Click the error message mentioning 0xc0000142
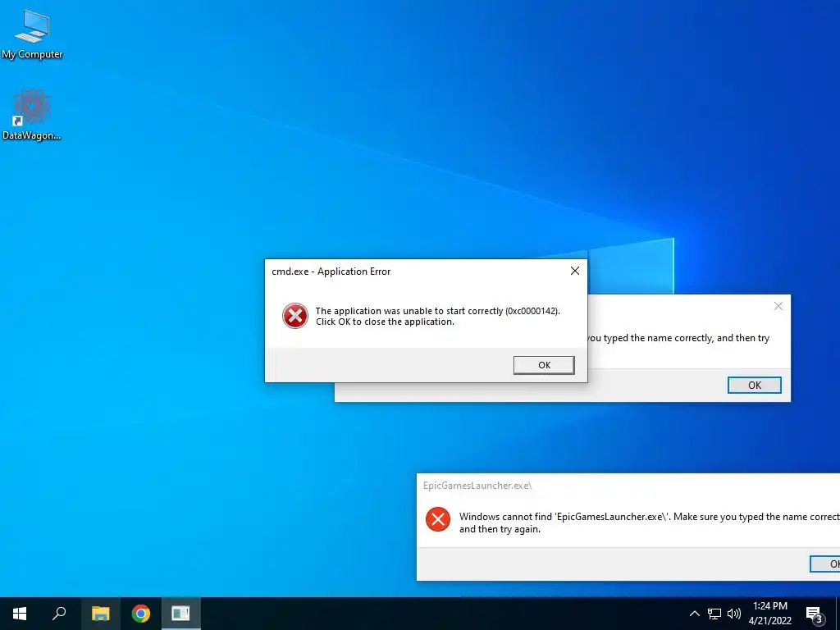This screenshot has height=630, width=840. (x=438, y=316)
